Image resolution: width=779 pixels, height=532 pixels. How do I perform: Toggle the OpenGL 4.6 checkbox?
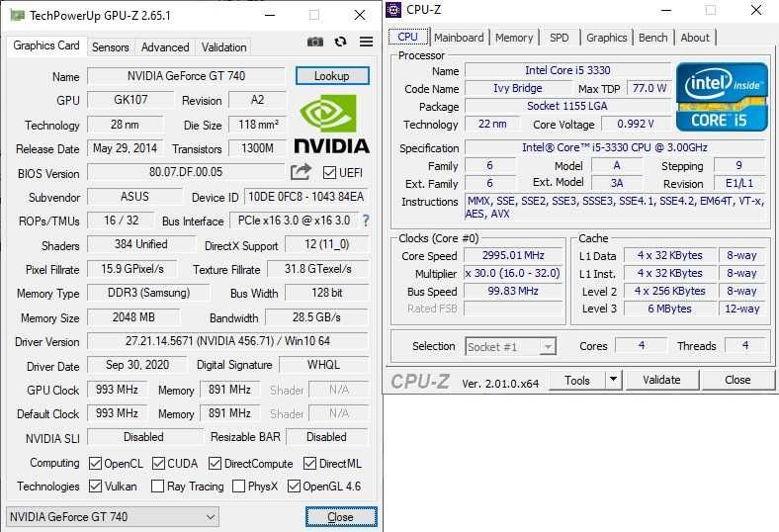[295, 486]
